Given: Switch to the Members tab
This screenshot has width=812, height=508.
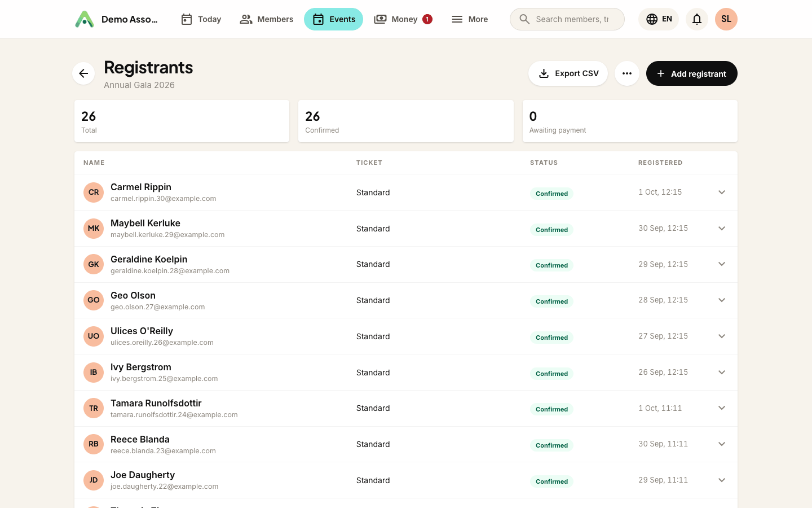Looking at the screenshot, I should [266, 19].
